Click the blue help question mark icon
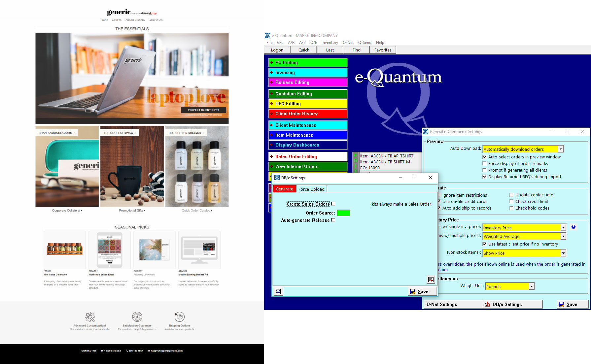The height and width of the screenshot is (364, 591). (x=574, y=227)
